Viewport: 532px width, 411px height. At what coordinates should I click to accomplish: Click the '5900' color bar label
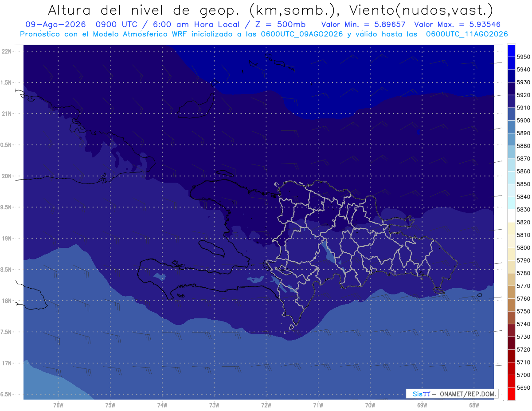pyautogui.click(x=523, y=121)
